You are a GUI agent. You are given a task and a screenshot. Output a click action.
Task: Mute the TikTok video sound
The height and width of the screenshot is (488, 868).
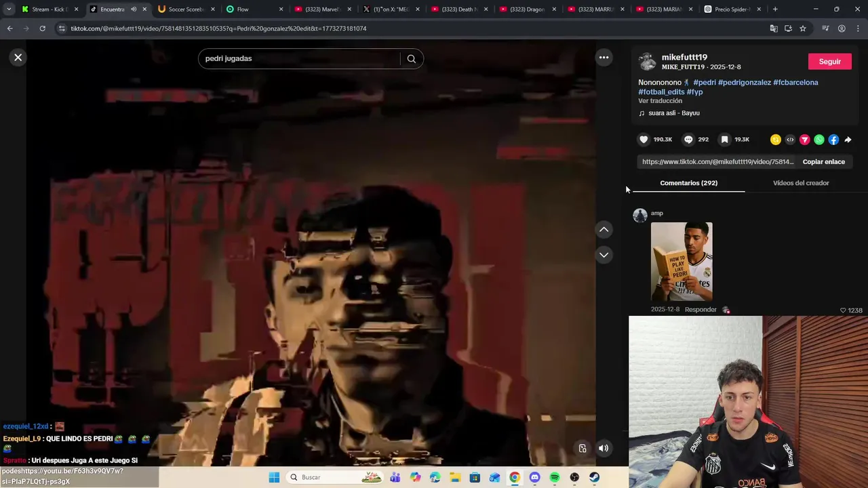(x=604, y=448)
